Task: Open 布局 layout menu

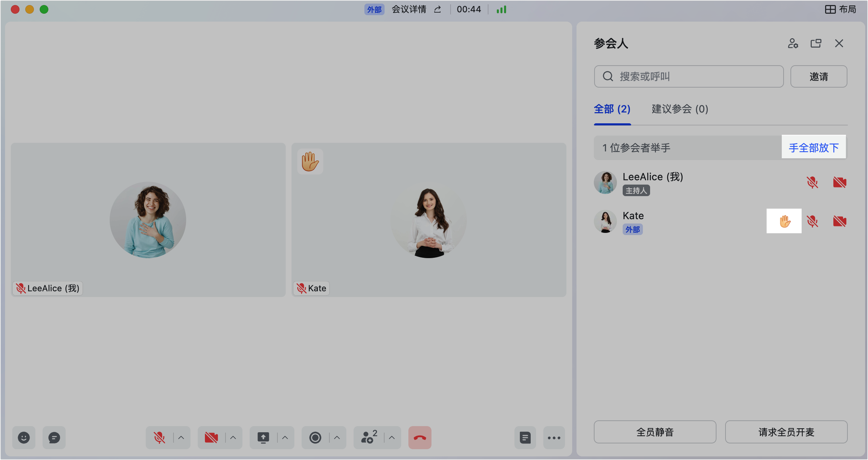Action: pyautogui.click(x=841, y=9)
